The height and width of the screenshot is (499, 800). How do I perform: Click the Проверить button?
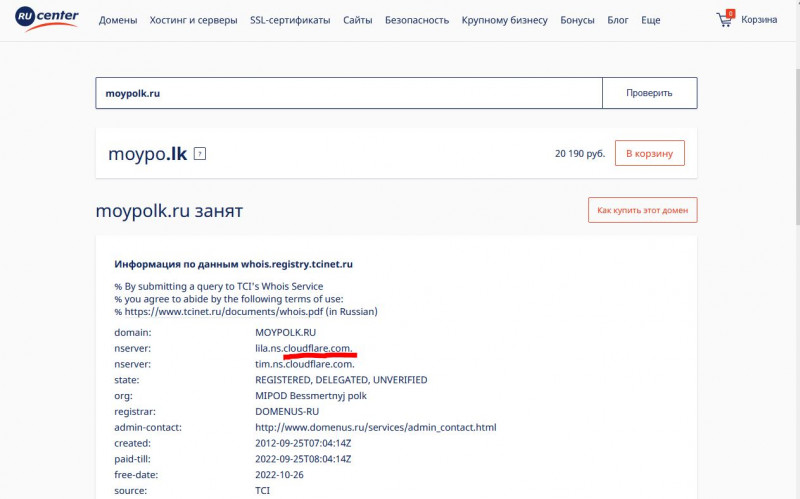click(x=649, y=93)
